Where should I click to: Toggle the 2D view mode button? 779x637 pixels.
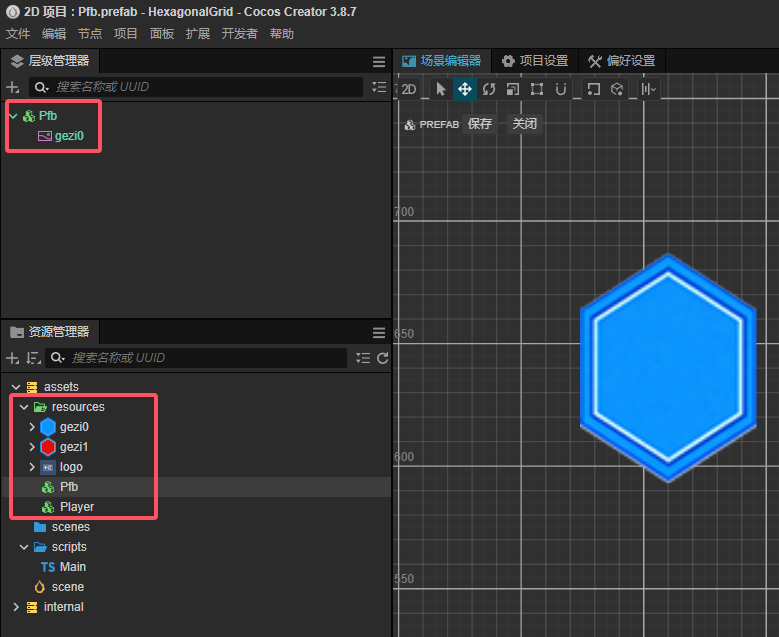click(x=409, y=89)
